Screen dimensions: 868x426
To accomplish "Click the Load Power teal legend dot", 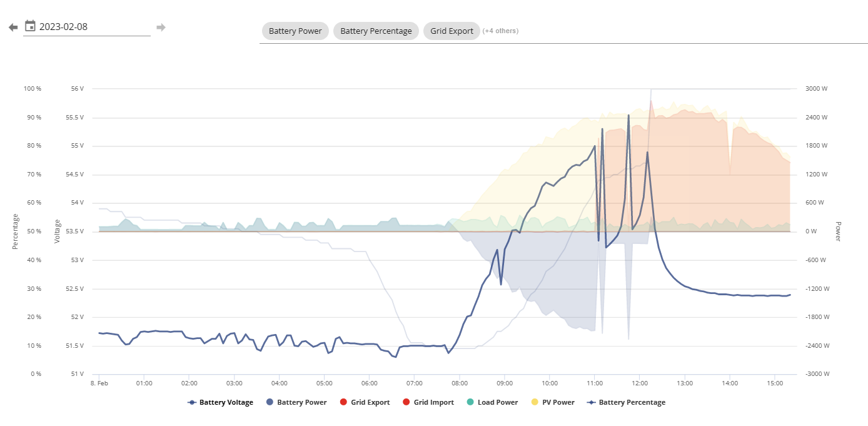I will point(470,402).
